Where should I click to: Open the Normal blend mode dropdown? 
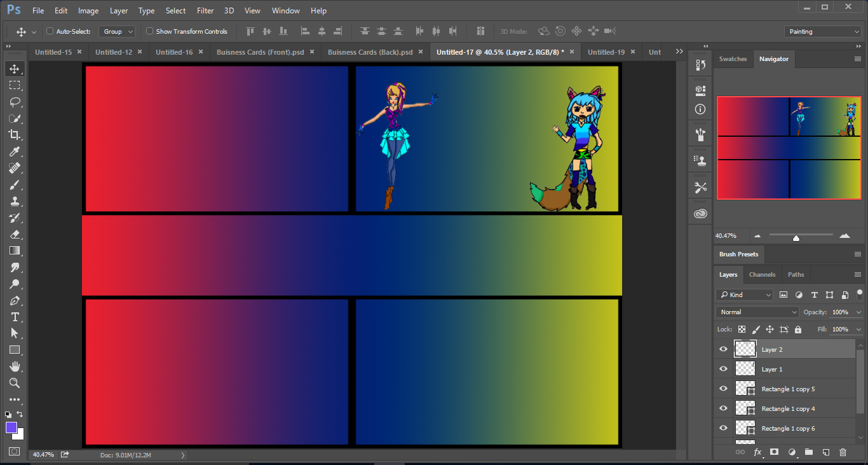[757, 312]
